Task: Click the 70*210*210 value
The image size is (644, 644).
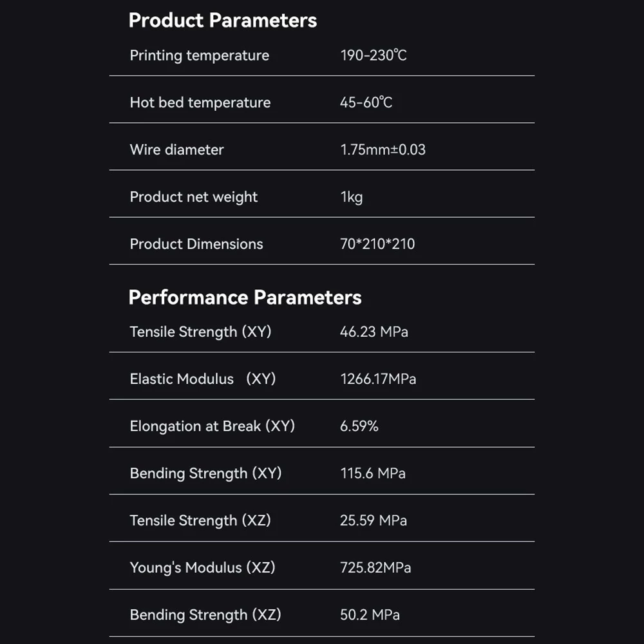Action: [377, 244]
